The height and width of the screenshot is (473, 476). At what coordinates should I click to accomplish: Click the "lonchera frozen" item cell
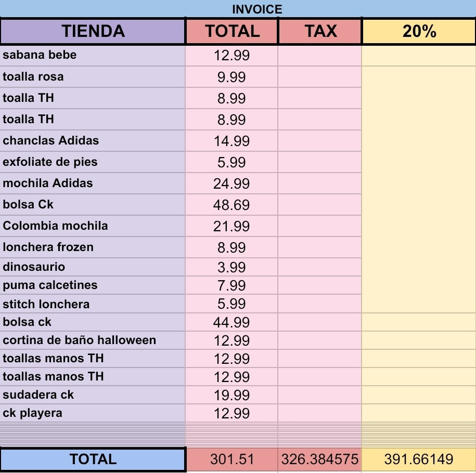(x=93, y=247)
